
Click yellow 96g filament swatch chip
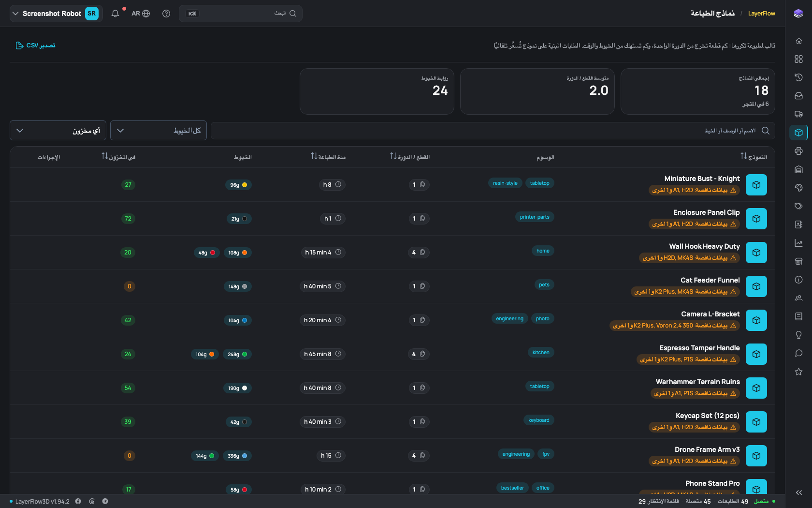click(x=238, y=185)
